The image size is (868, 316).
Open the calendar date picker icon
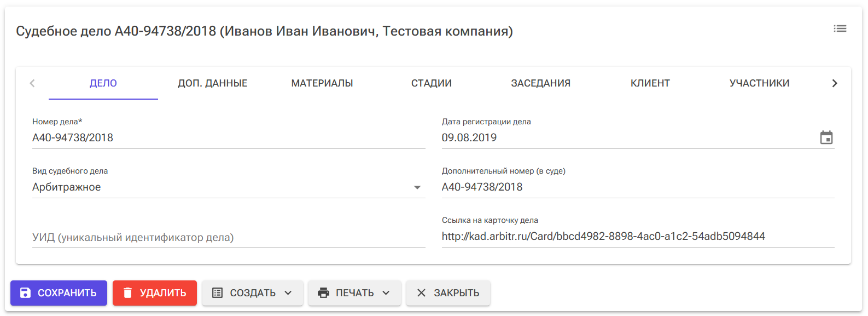tap(826, 137)
